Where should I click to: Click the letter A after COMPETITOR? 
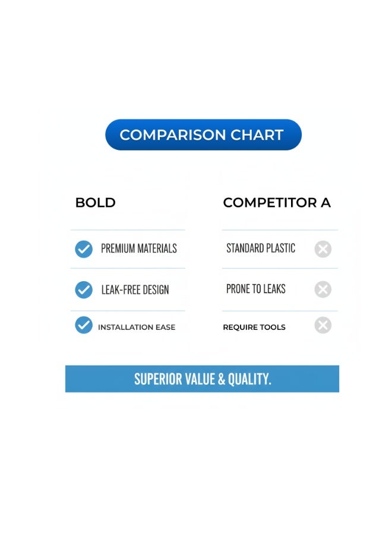click(x=325, y=203)
